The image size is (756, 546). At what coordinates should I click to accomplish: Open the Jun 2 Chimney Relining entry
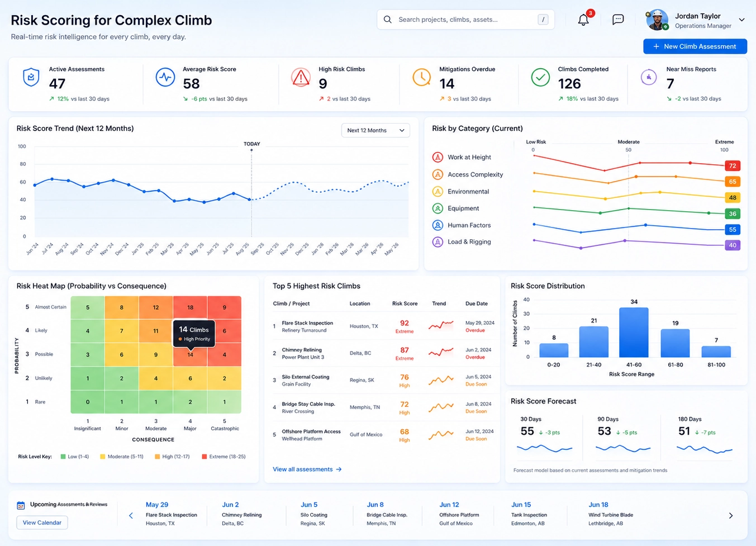click(242, 514)
